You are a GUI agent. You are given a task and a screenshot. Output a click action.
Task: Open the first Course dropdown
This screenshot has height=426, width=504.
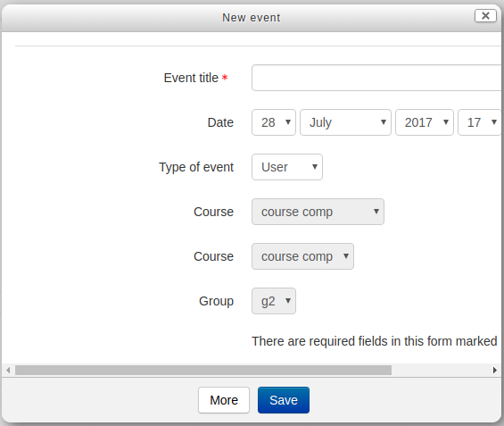click(x=318, y=212)
